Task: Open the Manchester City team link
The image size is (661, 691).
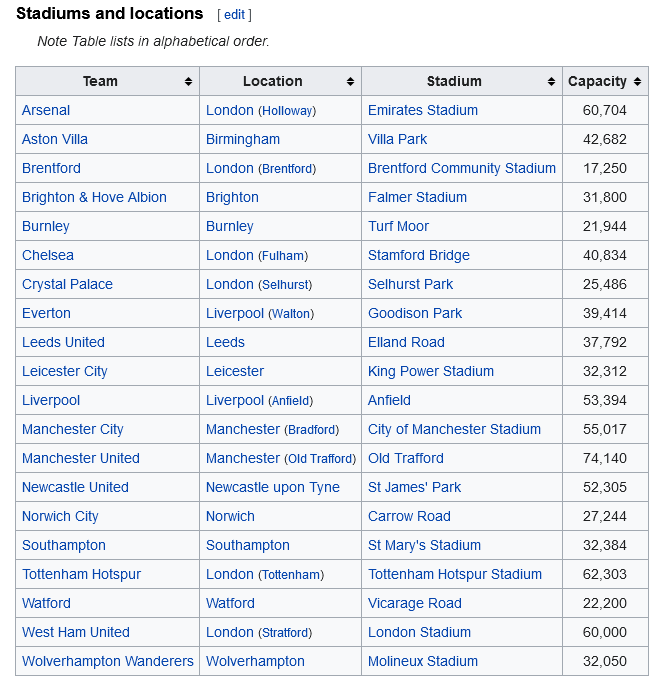Action: (73, 429)
